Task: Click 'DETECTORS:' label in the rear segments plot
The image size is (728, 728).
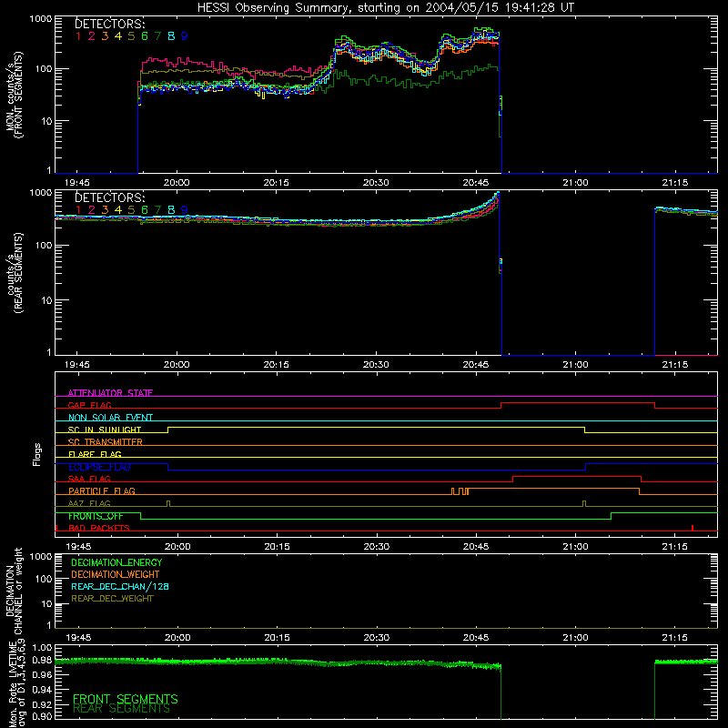Action: [x=110, y=198]
